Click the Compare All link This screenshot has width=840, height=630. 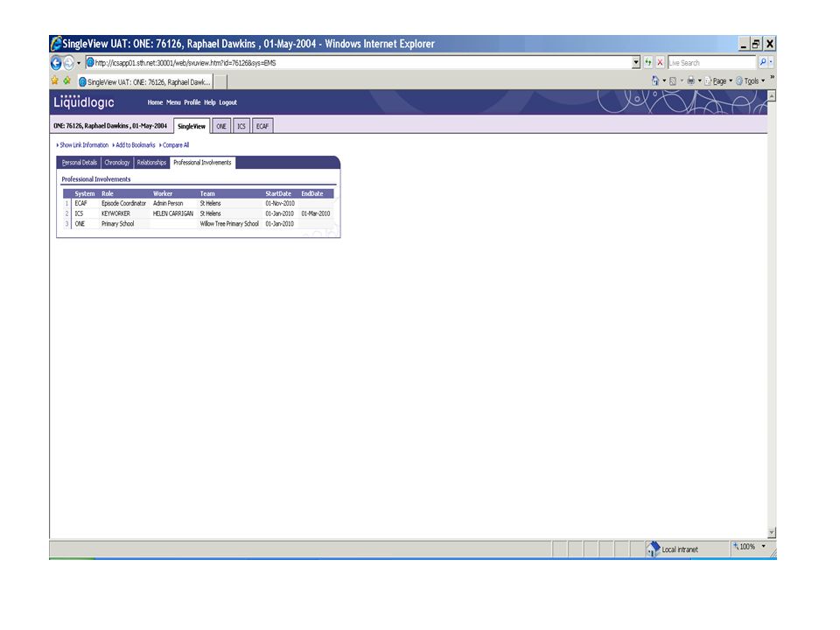pos(175,145)
